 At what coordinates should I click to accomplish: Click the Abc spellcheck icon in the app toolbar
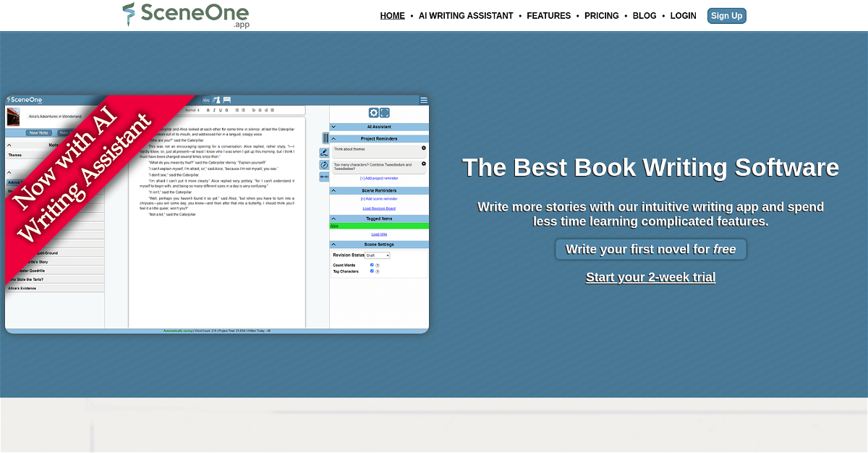(x=205, y=100)
